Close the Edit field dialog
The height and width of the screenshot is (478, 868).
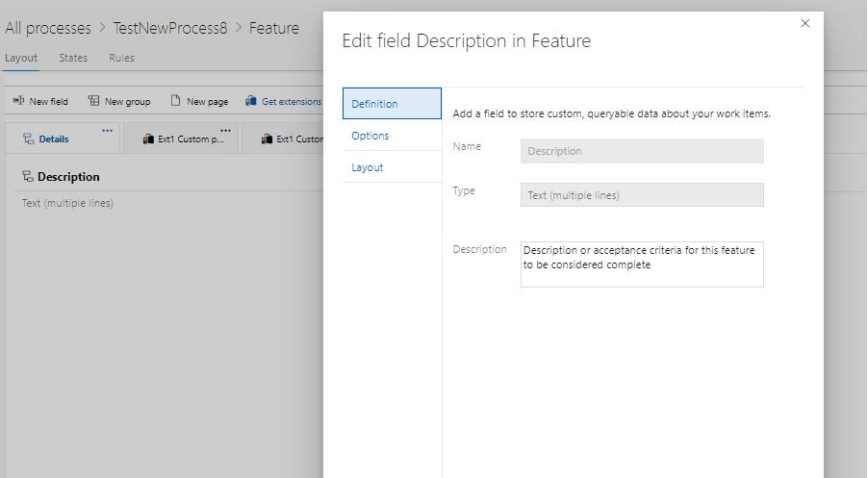coord(805,23)
